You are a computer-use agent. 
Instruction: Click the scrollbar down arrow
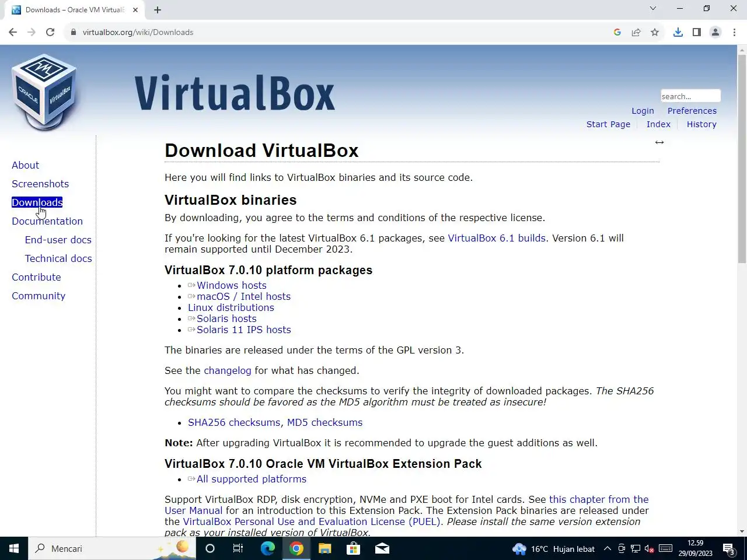742,531
